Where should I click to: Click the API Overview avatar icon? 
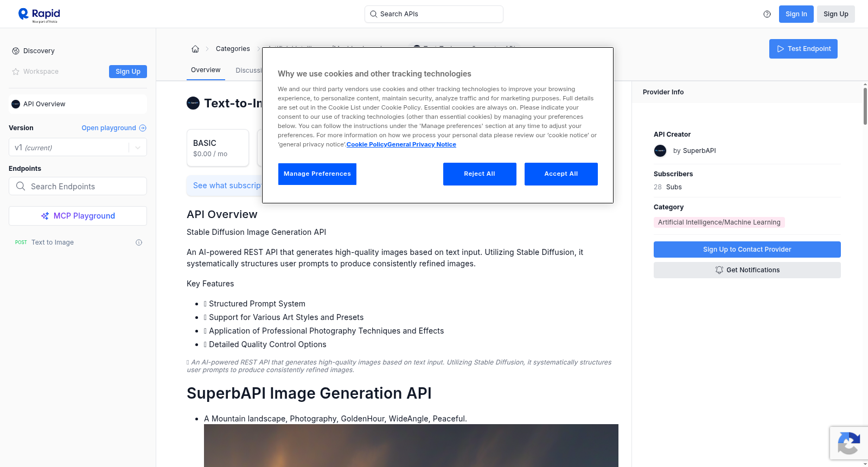[16, 104]
